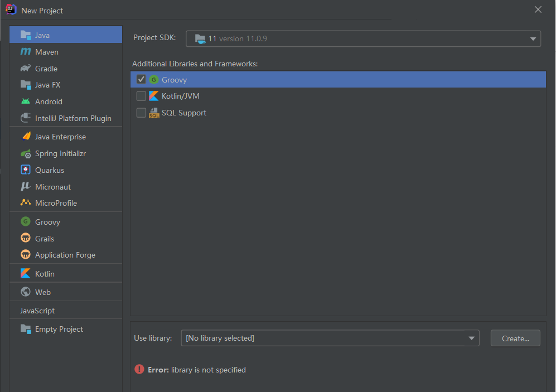The width and height of the screenshot is (556, 392).
Task: Click the 'Application Forge' label
Action: pos(65,255)
